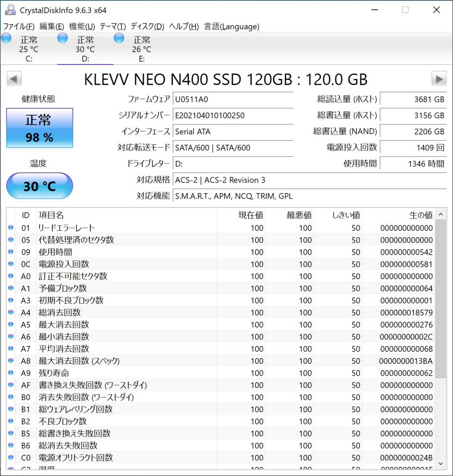Click the ID column header
This screenshot has width=453, height=476.
point(26,215)
